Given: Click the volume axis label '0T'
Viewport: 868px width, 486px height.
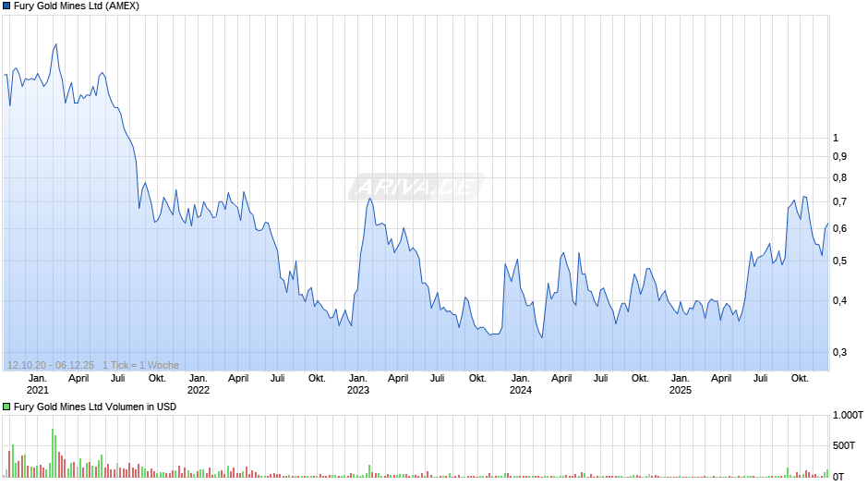Looking at the screenshot, I should point(838,477).
